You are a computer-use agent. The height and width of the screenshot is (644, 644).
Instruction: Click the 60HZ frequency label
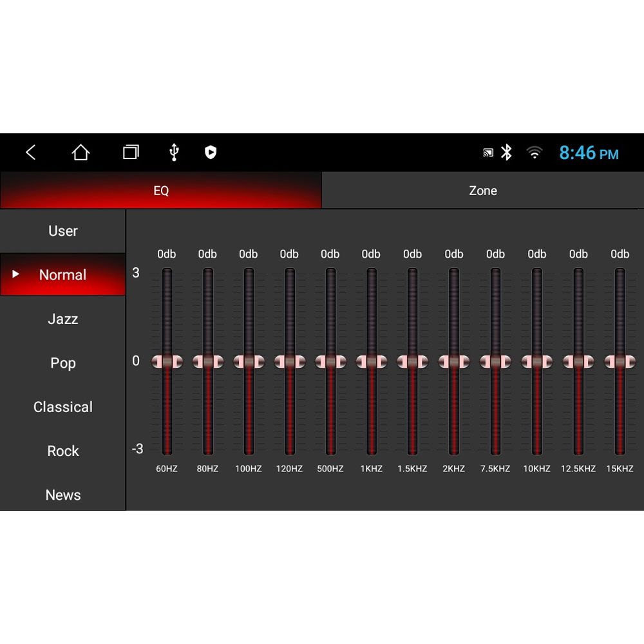[167, 469]
